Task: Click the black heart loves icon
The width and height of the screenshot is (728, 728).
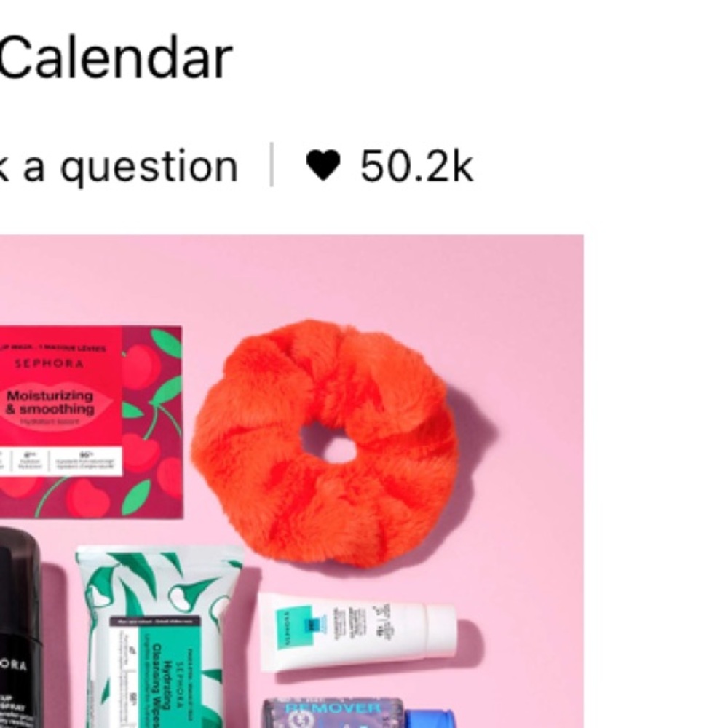Action: (323, 166)
